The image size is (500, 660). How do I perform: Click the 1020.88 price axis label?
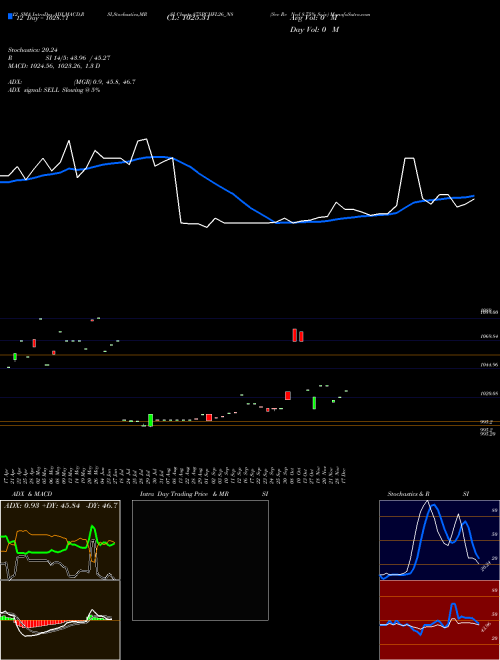pyautogui.click(x=489, y=394)
